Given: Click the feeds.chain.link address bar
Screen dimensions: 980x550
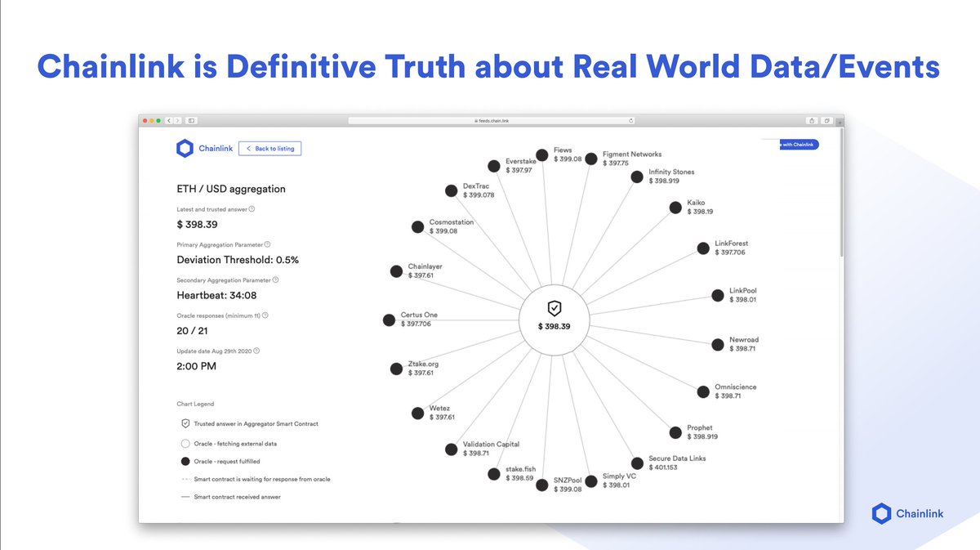Looking at the screenshot, I should [492, 120].
